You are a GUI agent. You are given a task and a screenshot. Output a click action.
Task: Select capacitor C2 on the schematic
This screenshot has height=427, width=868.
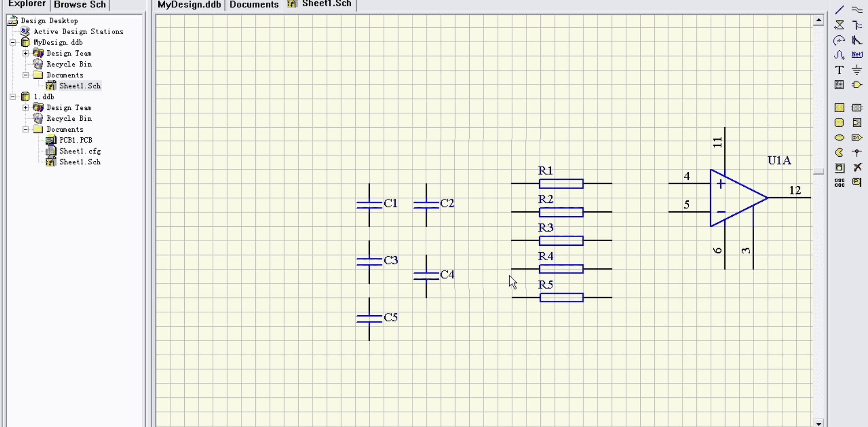tap(426, 205)
